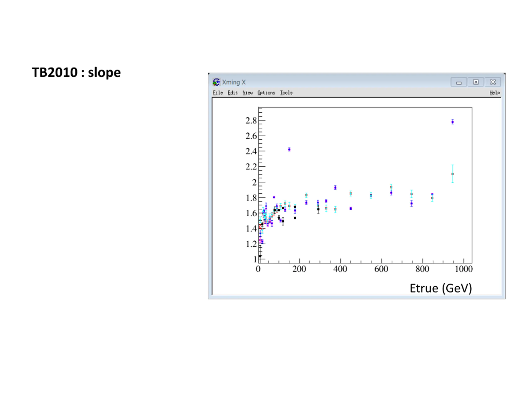Click the 1000 x-axis tick label

464,269
